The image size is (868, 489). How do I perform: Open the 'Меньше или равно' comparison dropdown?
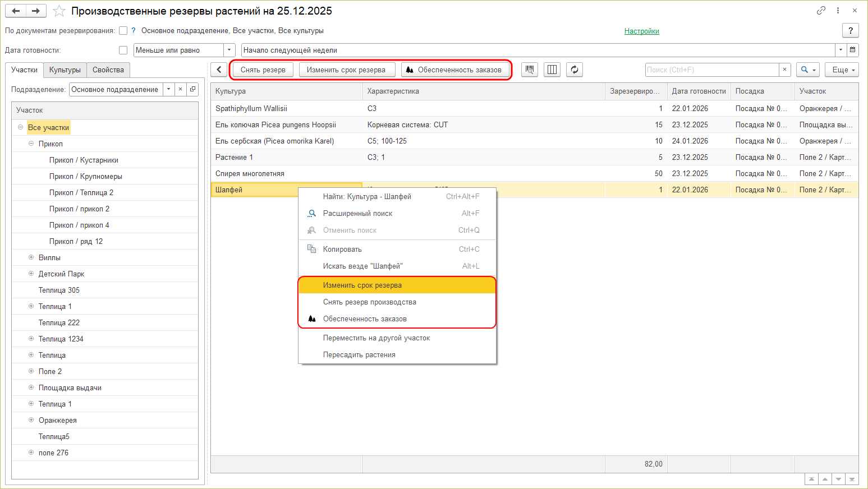(229, 50)
